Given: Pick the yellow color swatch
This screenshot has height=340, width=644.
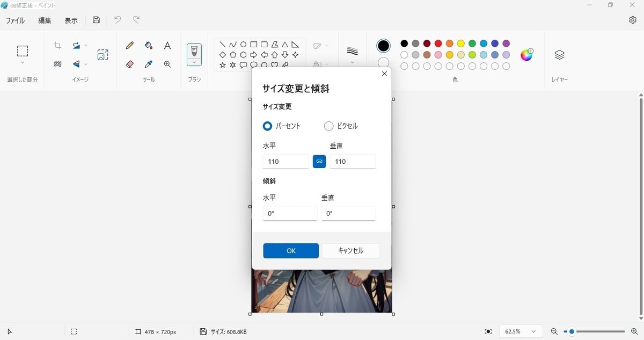Looking at the screenshot, I should click(460, 44).
